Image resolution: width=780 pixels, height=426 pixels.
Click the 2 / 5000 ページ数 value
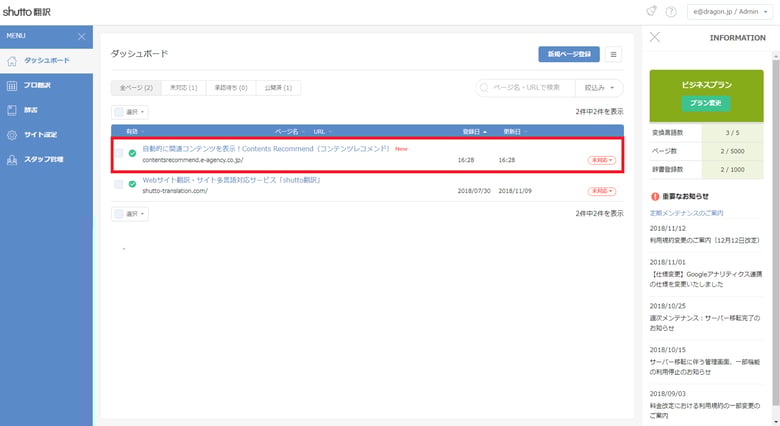[732, 151]
